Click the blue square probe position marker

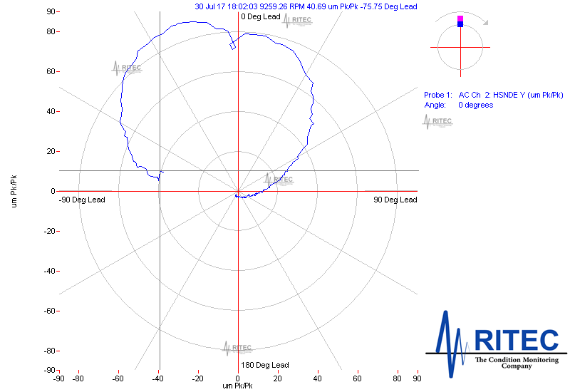[460, 24]
